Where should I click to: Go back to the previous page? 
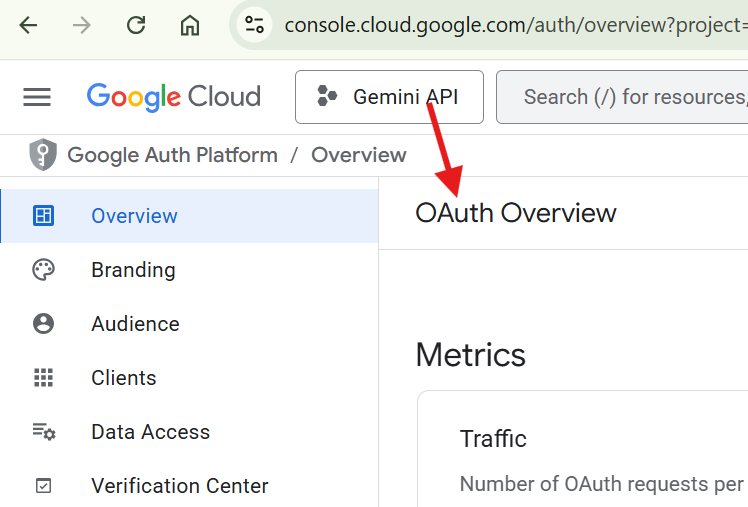pyautogui.click(x=28, y=25)
